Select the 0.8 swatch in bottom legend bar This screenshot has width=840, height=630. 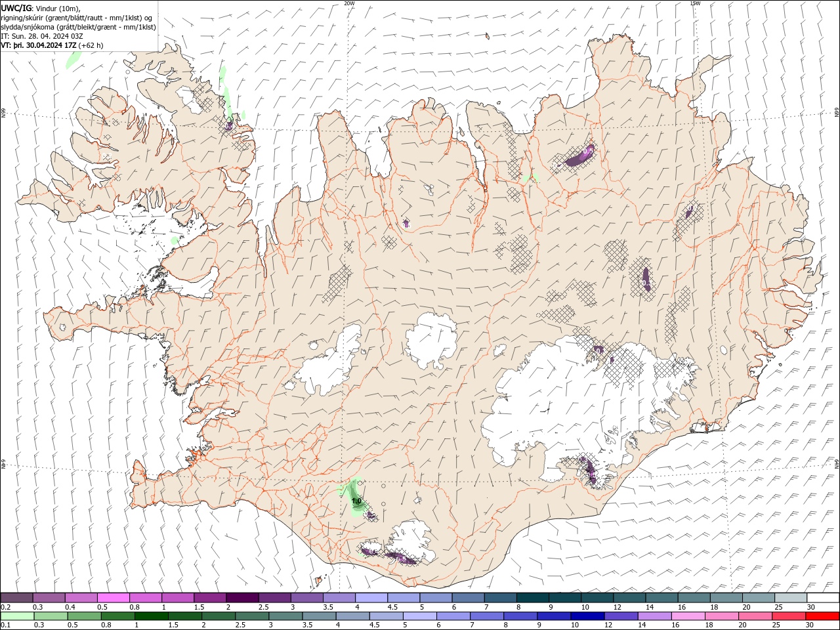(117, 616)
